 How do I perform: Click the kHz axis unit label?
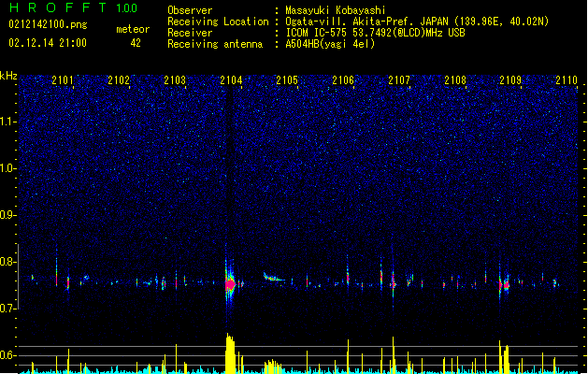(x=8, y=76)
